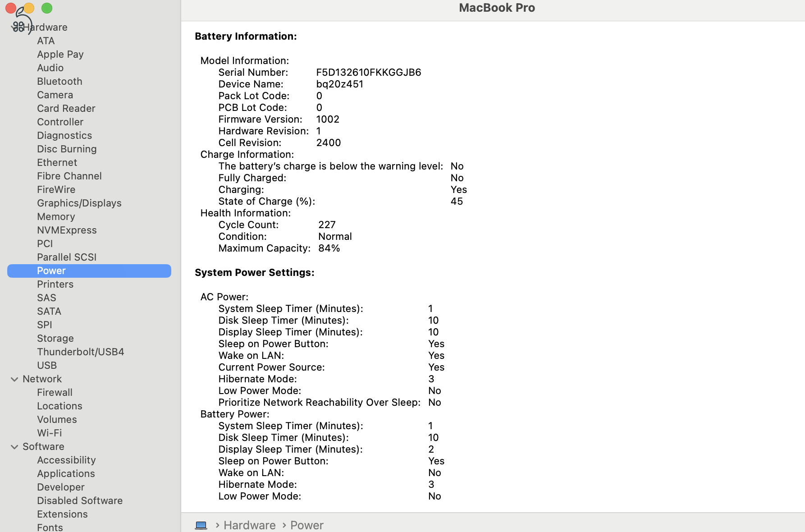Select the highlighted Power item

89,271
